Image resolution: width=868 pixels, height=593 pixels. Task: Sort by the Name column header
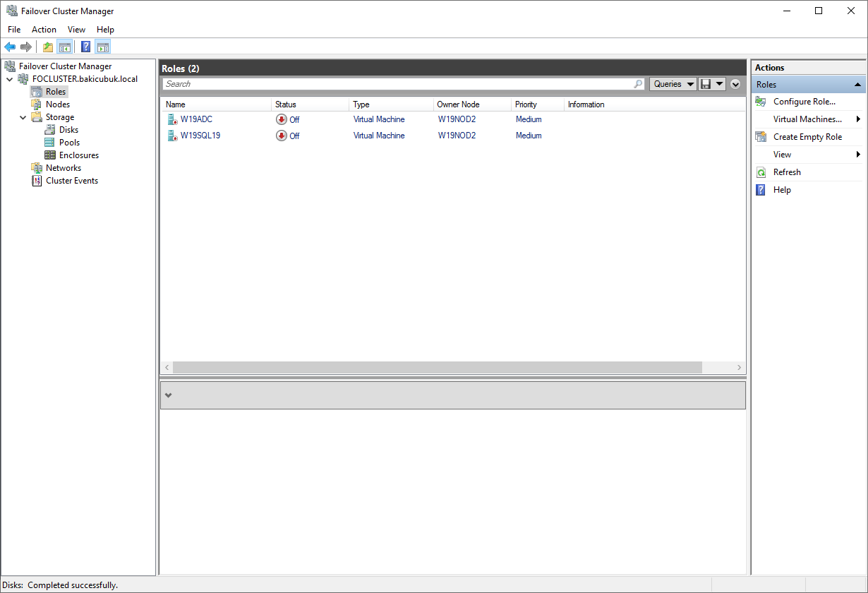point(217,104)
